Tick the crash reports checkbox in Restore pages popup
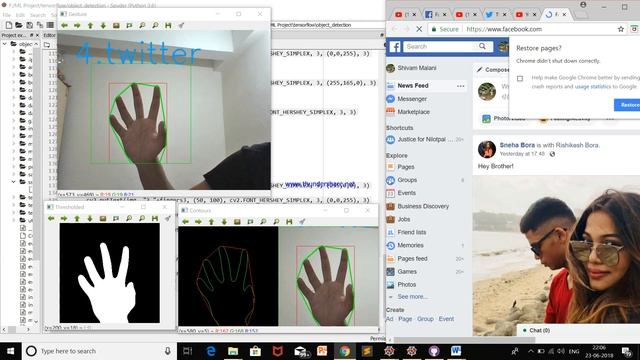The height and width of the screenshot is (360, 640). tap(520, 78)
